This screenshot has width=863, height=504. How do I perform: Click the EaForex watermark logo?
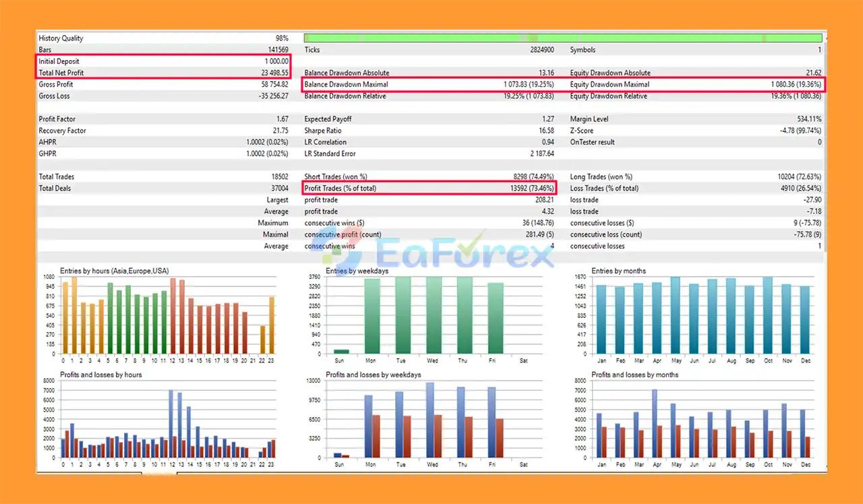coord(437,253)
